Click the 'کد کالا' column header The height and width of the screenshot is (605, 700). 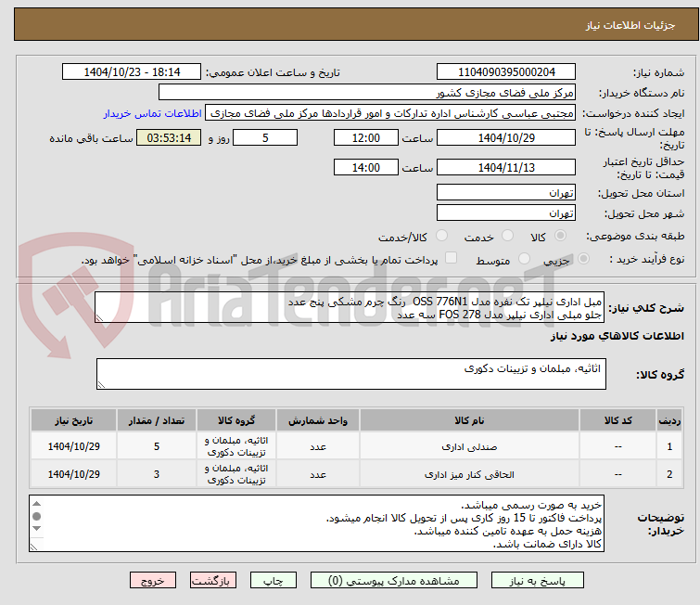pos(617,420)
